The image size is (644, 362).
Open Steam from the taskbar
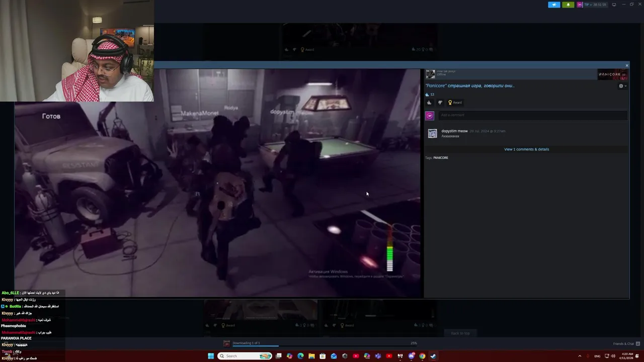click(433, 356)
